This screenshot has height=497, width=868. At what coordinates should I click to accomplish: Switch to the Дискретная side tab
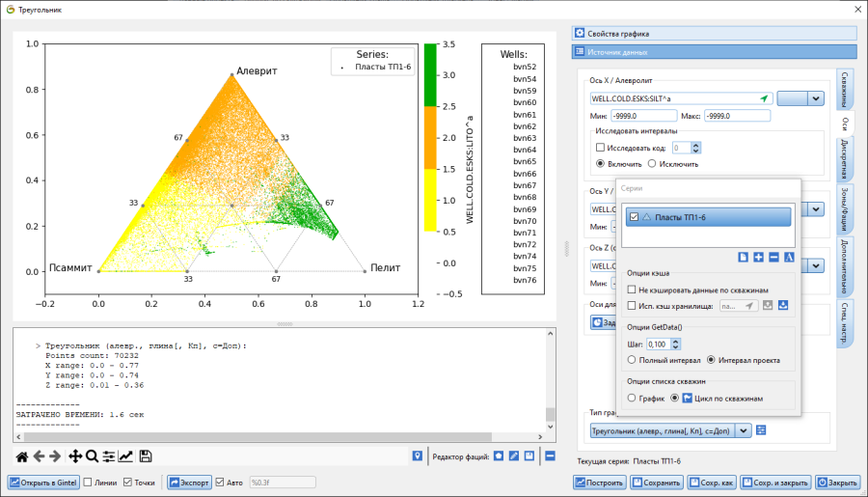click(845, 159)
